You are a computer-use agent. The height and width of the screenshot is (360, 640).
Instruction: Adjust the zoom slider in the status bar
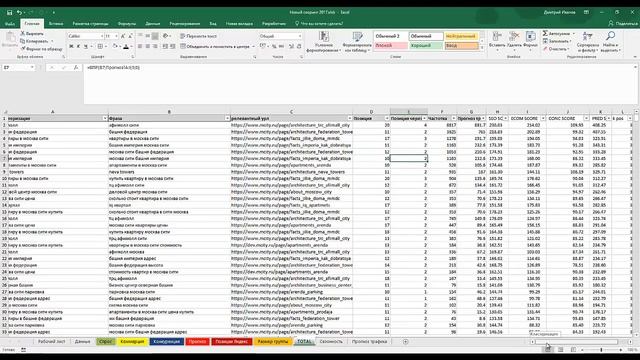click(x=601, y=350)
